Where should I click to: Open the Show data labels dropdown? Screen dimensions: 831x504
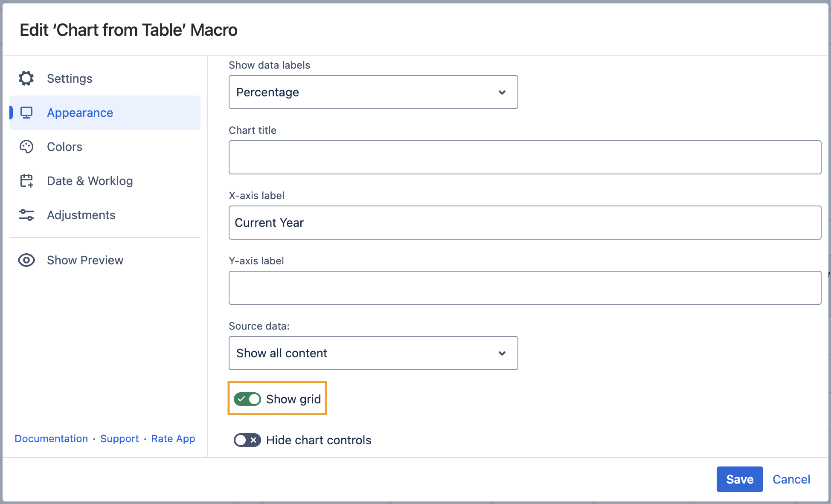[373, 92]
